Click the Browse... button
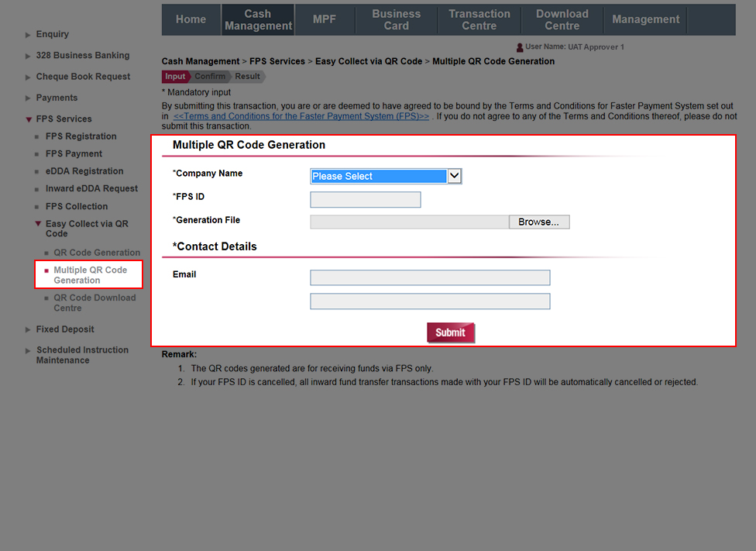The height and width of the screenshot is (551, 756). (539, 222)
